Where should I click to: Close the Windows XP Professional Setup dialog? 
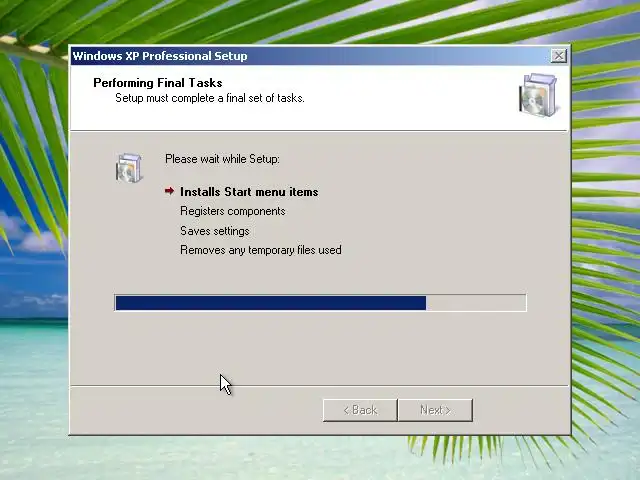click(x=558, y=55)
